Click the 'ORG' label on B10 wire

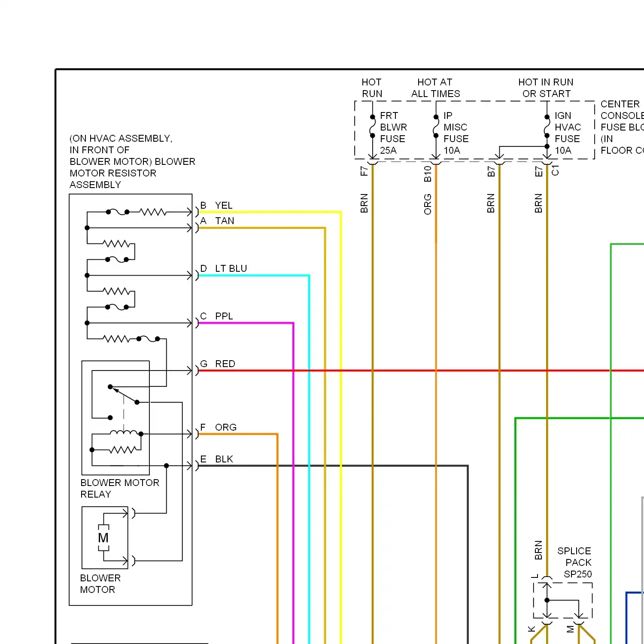[428, 204]
